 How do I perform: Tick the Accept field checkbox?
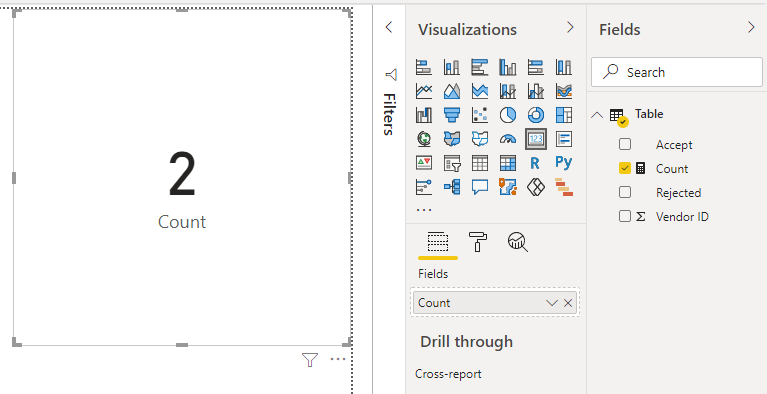(x=625, y=144)
